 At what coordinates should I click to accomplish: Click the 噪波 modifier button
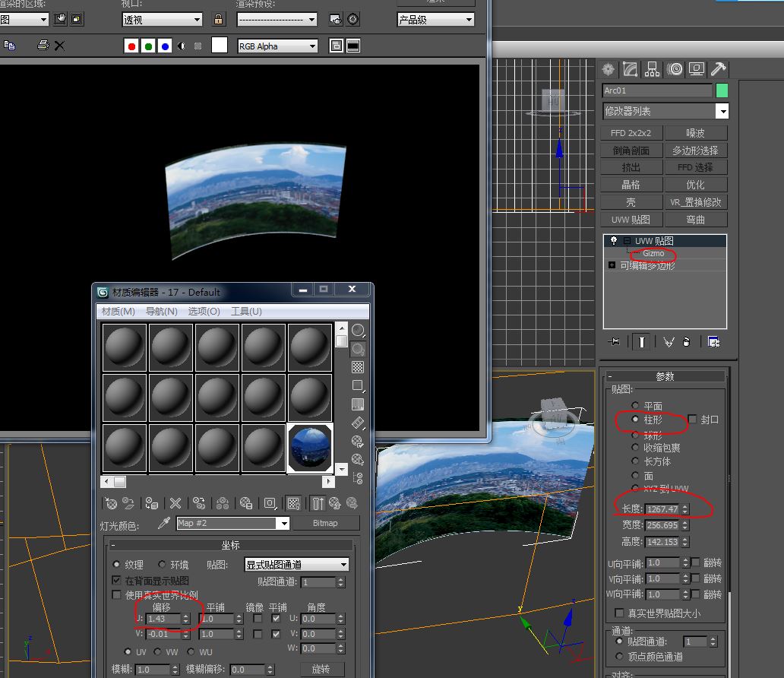point(696,133)
